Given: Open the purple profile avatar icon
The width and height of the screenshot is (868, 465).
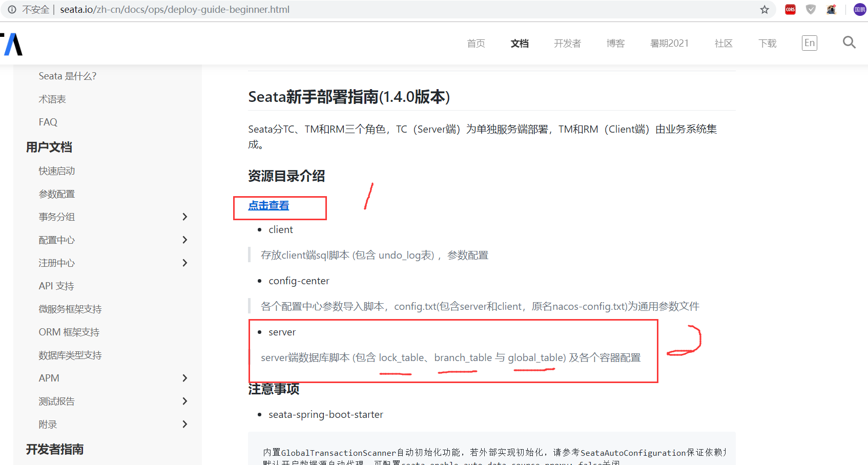Looking at the screenshot, I should (x=860, y=10).
